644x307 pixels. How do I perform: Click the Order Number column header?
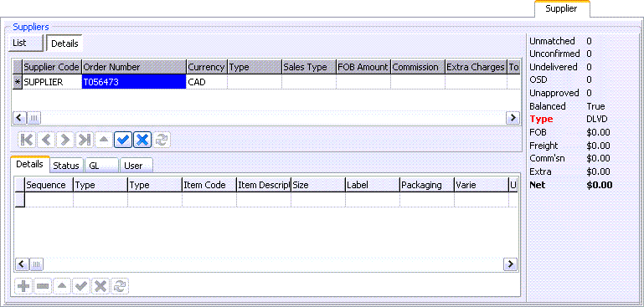[134, 67]
